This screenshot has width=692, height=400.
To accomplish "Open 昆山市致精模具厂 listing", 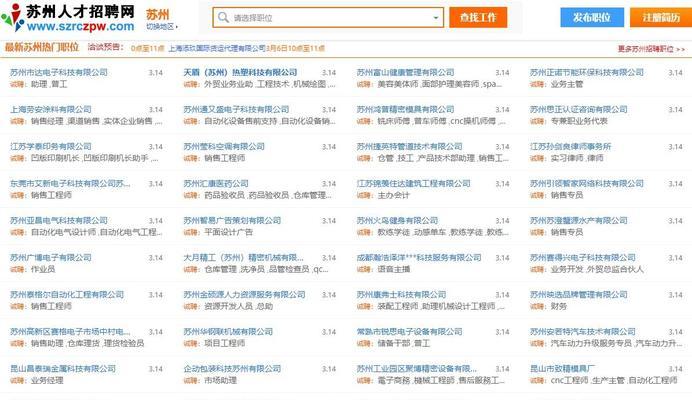I will pyautogui.click(x=562, y=369).
